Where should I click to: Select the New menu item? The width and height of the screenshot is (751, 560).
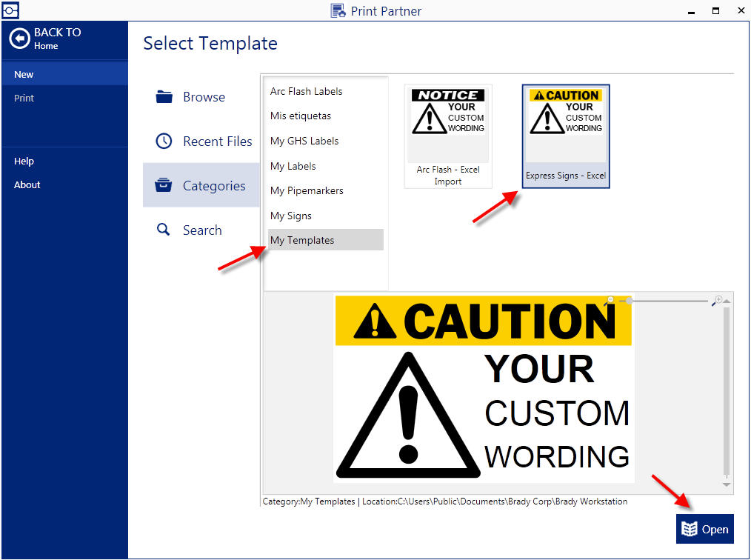[24, 74]
